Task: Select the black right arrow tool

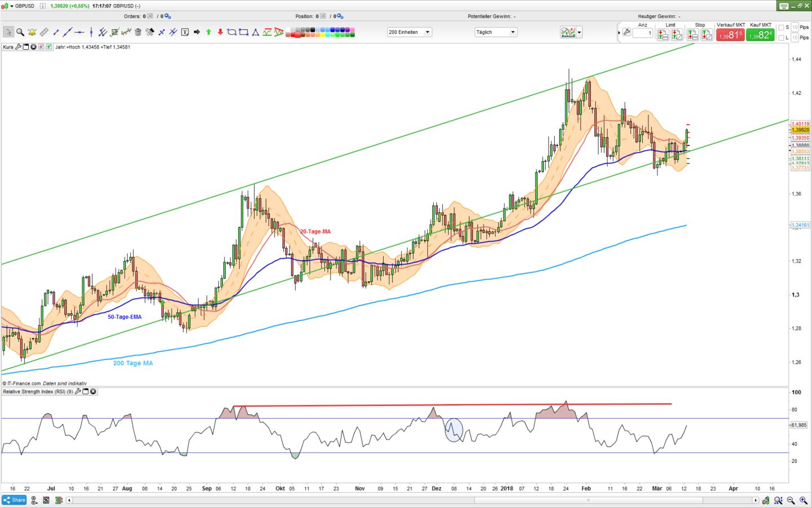Action: (197, 32)
